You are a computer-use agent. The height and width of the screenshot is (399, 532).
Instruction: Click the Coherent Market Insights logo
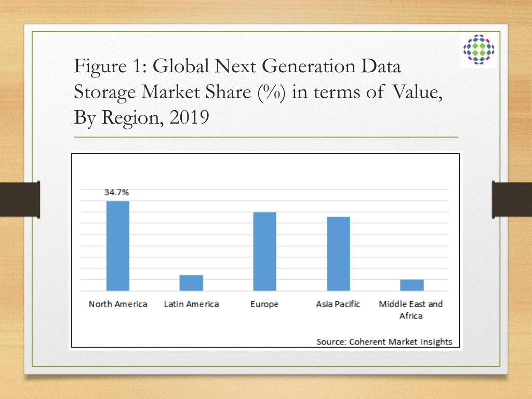pos(478,49)
